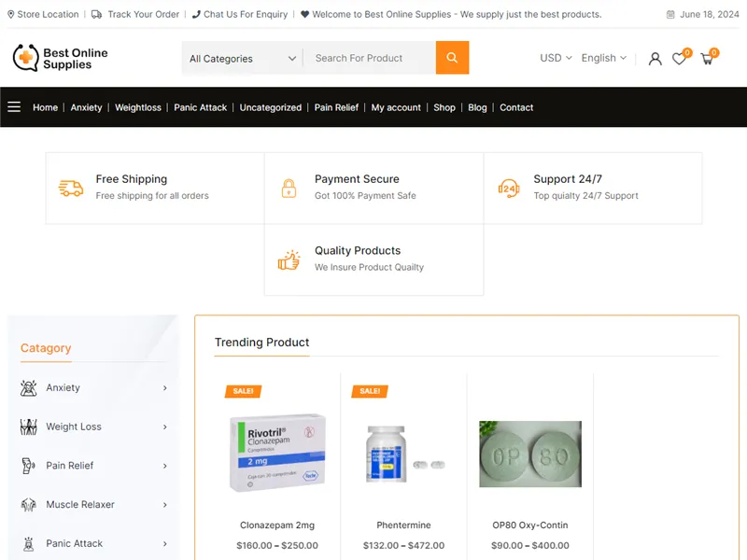This screenshot has height=560, width=747.
Task: Open the All Categories dropdown
Action: click(240, 58)
